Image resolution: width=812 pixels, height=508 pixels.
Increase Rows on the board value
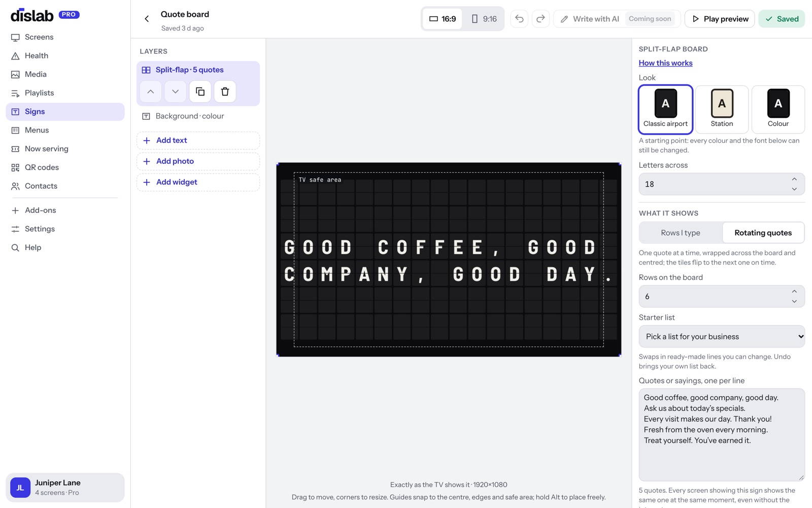[794, 291]
